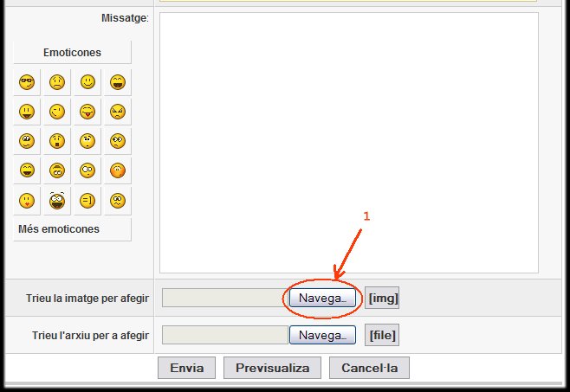Screen dimensions: 570x392
Task: Insert the raised-eyebrow neutral emoticon
Action: pos(87,141)
